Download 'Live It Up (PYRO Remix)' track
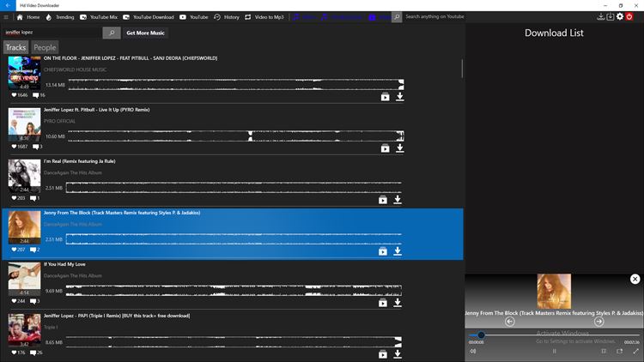Viewport: 644px width, 362px height. (399, 148)
